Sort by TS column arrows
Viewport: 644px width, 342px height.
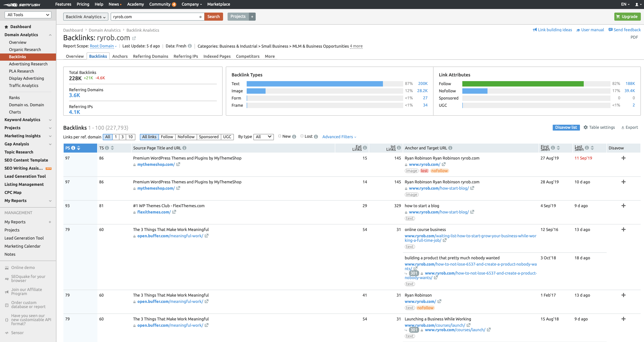pos(112,148)
